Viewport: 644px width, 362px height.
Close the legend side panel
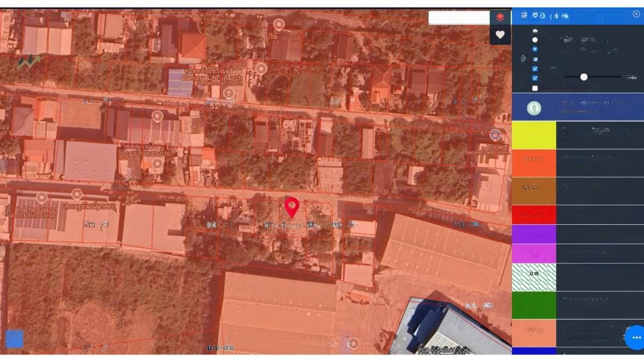(x=636, y=14)
